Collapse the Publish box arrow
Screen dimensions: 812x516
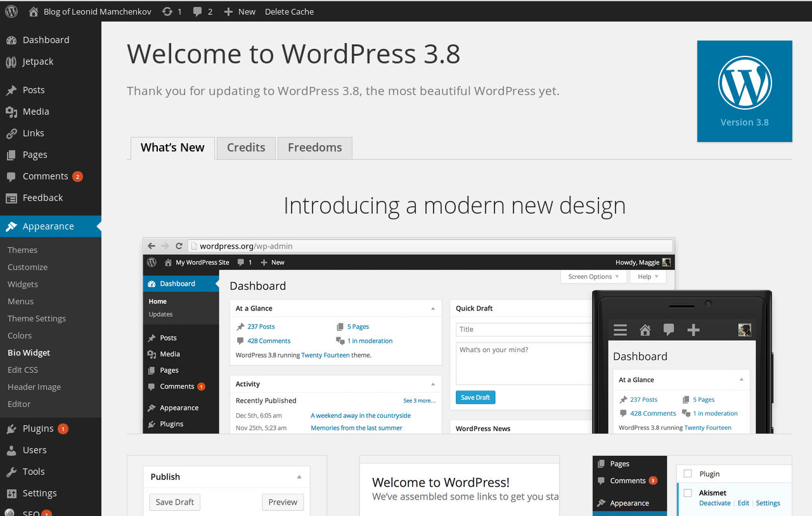click(x=299, y=477)
